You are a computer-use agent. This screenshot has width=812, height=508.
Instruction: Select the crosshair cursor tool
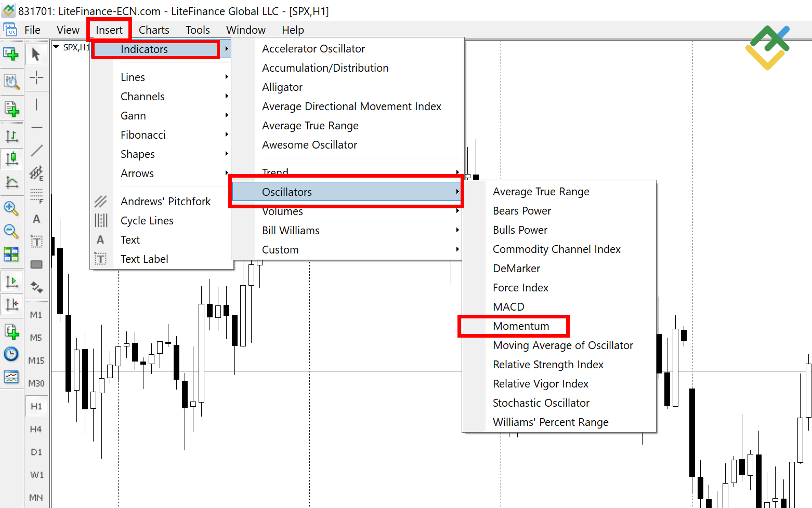[36, 78]
